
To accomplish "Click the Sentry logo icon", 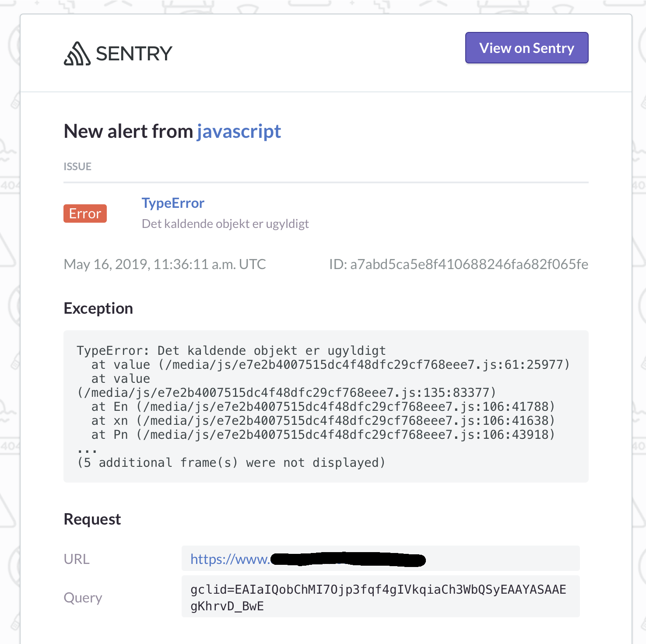I will click(75, 53).
